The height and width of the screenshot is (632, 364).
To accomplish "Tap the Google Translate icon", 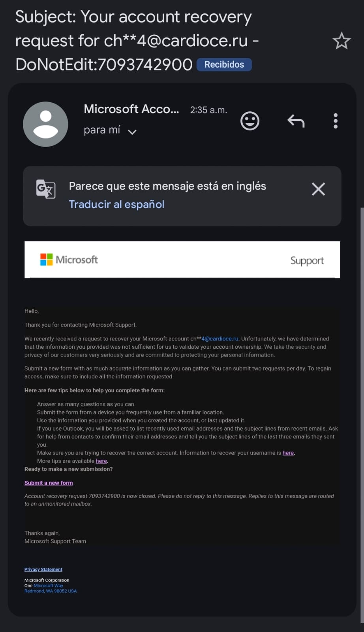I will click(46, 189).
